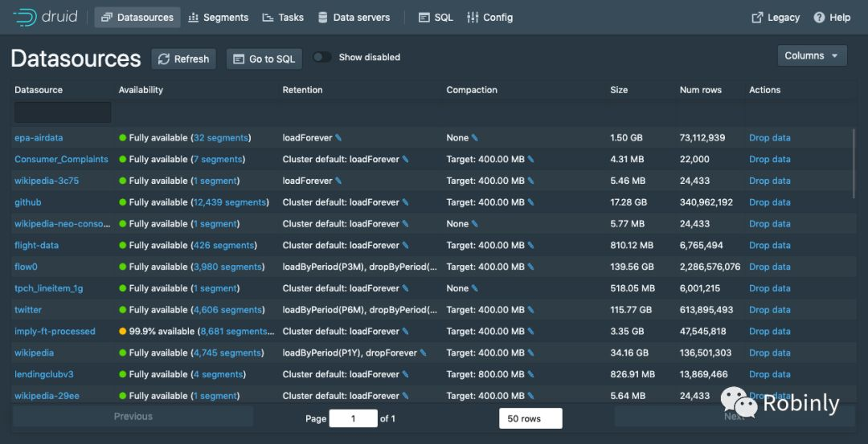Edit compaction pencil for wikipedia-3c75
The height and width of the screenshot is (444, 868).
coord(531,181)
